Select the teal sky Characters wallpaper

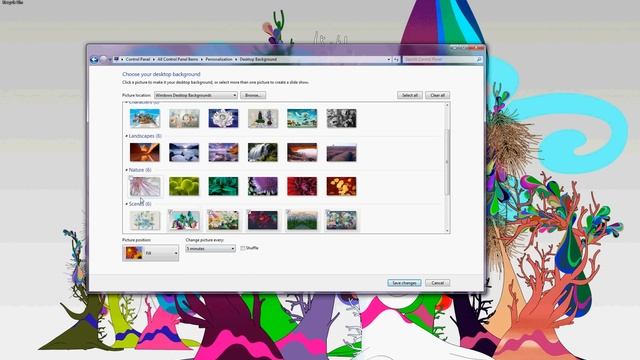pyautogui.click(x=302, y=118)
